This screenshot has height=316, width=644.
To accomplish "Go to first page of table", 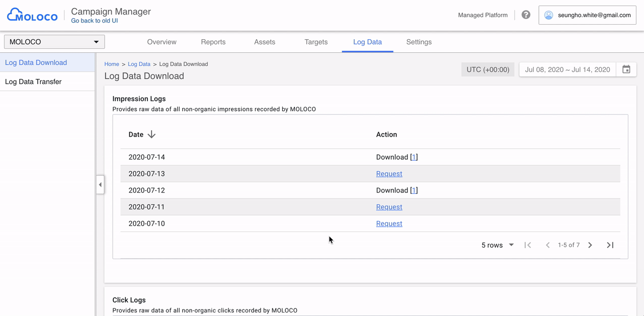I will pos(528,245).
